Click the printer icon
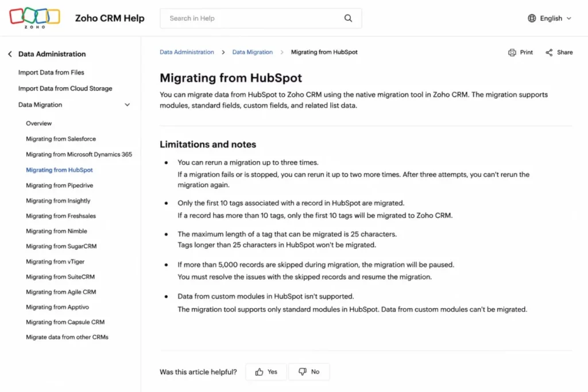This screenshot has height=392, width=588. 512,52
